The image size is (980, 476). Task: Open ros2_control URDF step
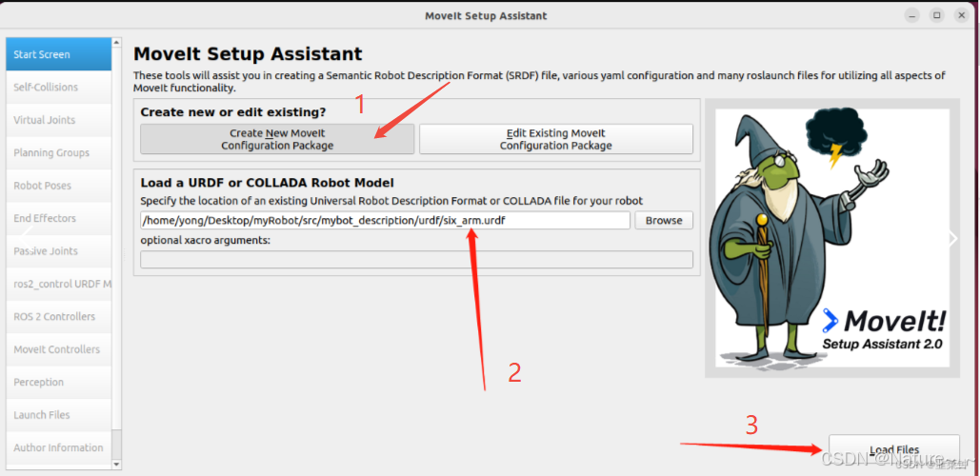click(59, 284)
